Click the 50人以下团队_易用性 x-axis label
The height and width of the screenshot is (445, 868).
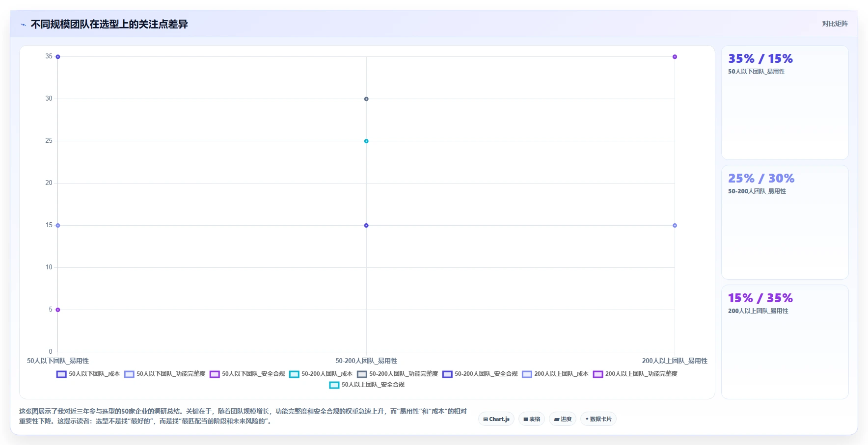[58, 361]
